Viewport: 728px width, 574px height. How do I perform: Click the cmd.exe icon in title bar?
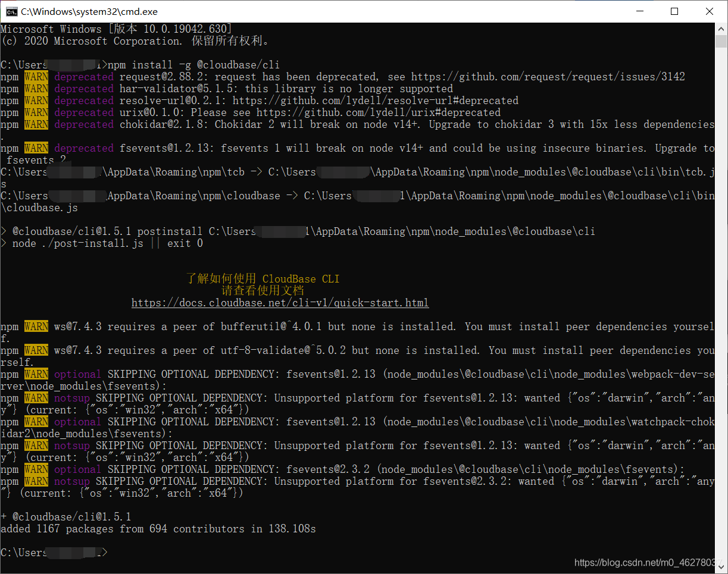pyautogui.click(x=11, y=11)
